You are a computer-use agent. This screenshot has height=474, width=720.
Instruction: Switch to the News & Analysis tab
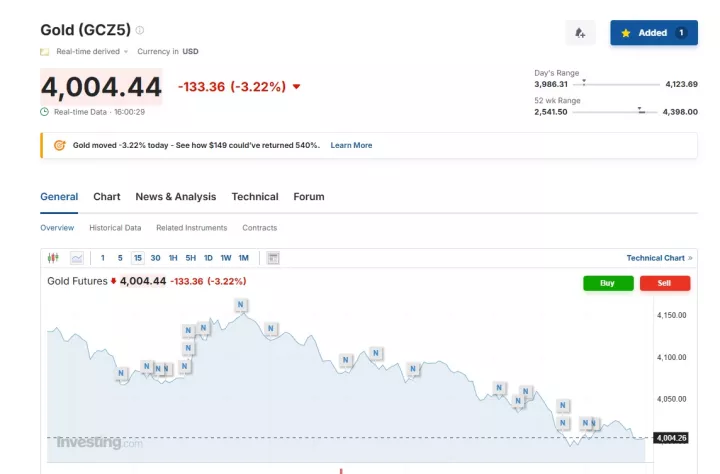[x=175, y=197]
